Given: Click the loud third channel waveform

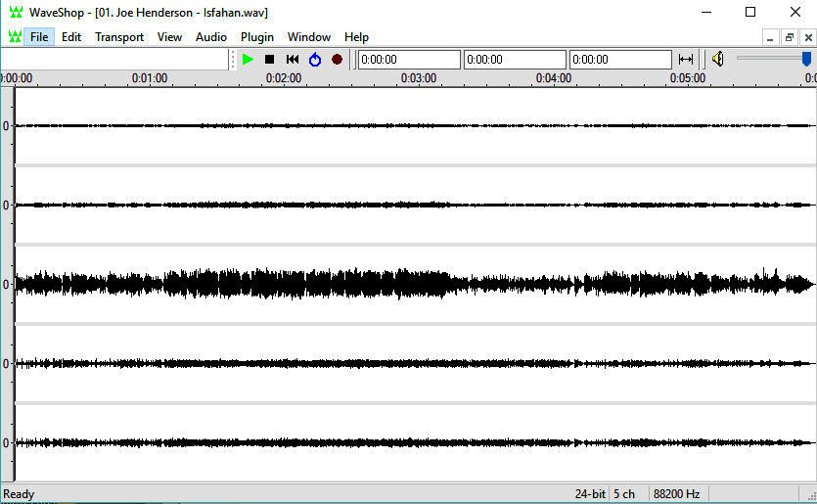Looking at the screenshot, I should [415, 284].
